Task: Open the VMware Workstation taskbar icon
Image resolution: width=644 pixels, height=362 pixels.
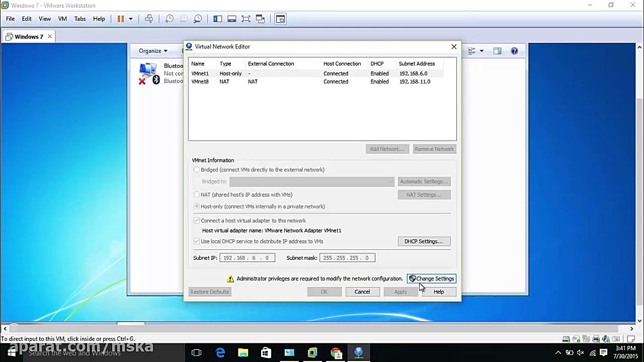Action: coord(312,353)
